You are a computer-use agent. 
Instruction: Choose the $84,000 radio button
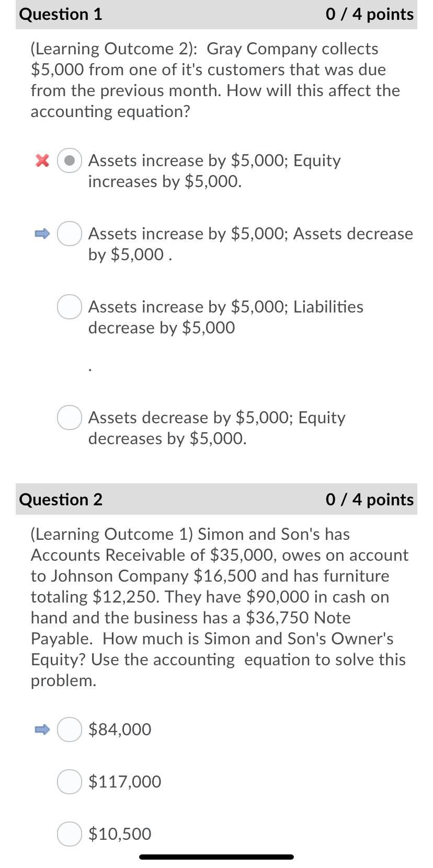coord(69,729)
